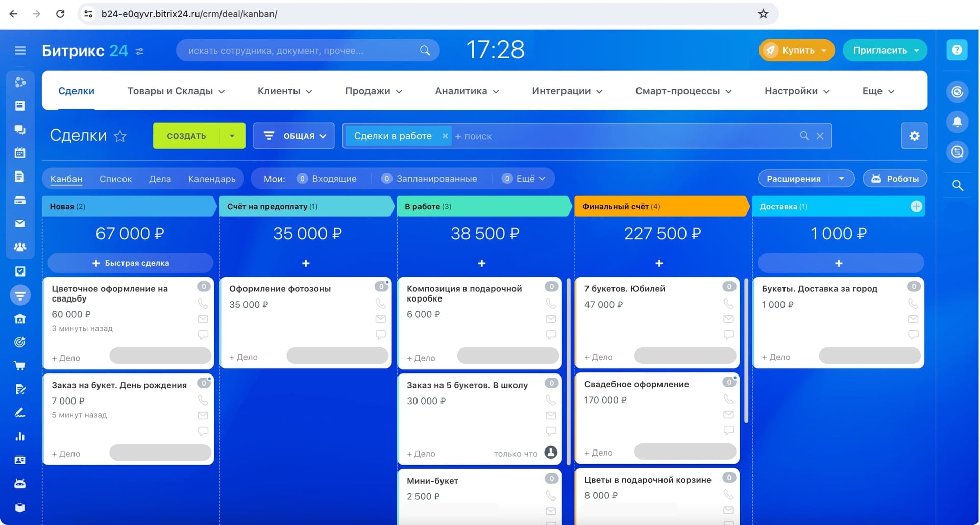Expand the Расширения dropdown arrow
This screenshot has width=980, height=525.
coord(842,179)
